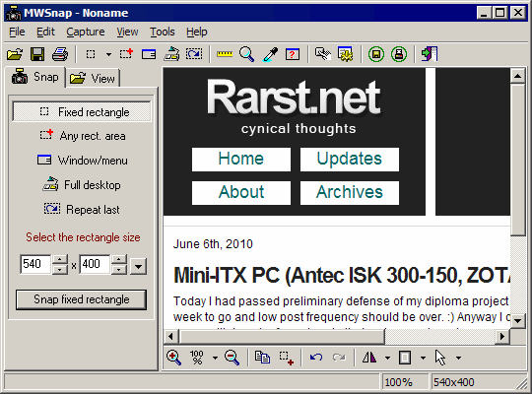
Task: Pick a color with the eyedropper tool
Action: click(270, 54)
